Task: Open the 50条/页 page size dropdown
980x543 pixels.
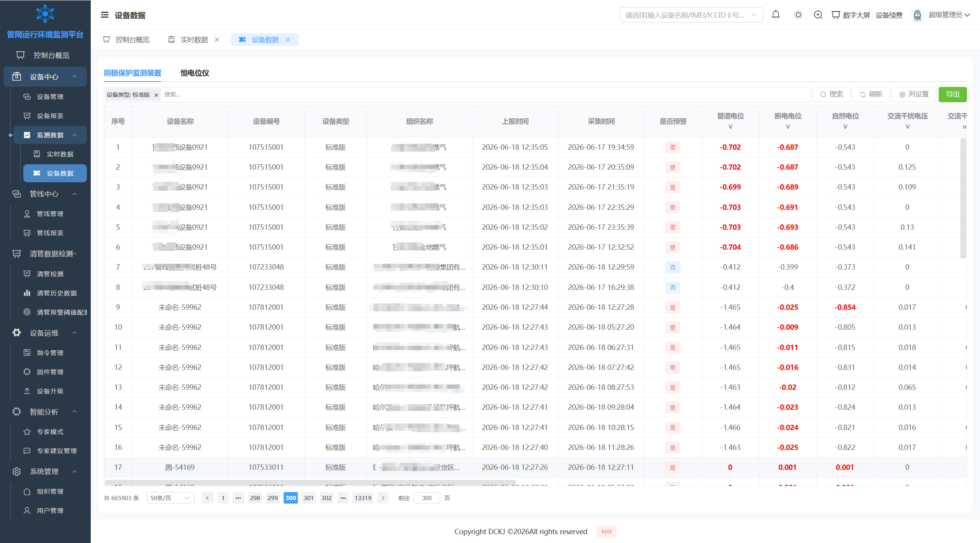Action: click(170, 498)
